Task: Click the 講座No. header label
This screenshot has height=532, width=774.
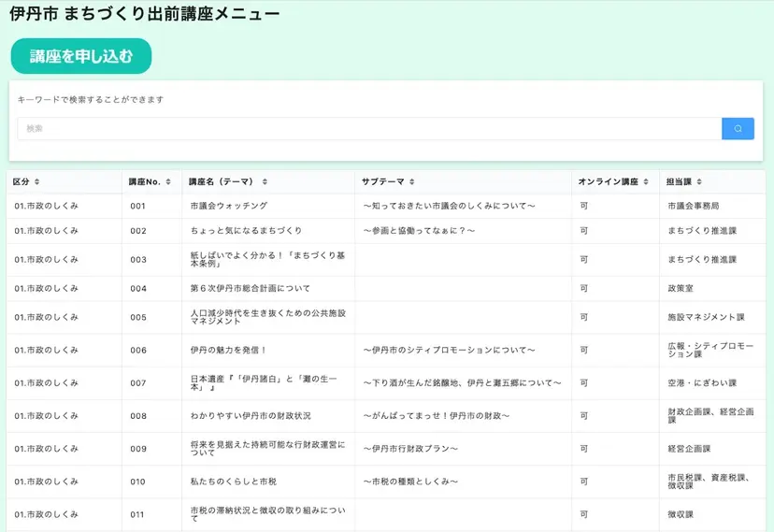Action: click(145, 181)
